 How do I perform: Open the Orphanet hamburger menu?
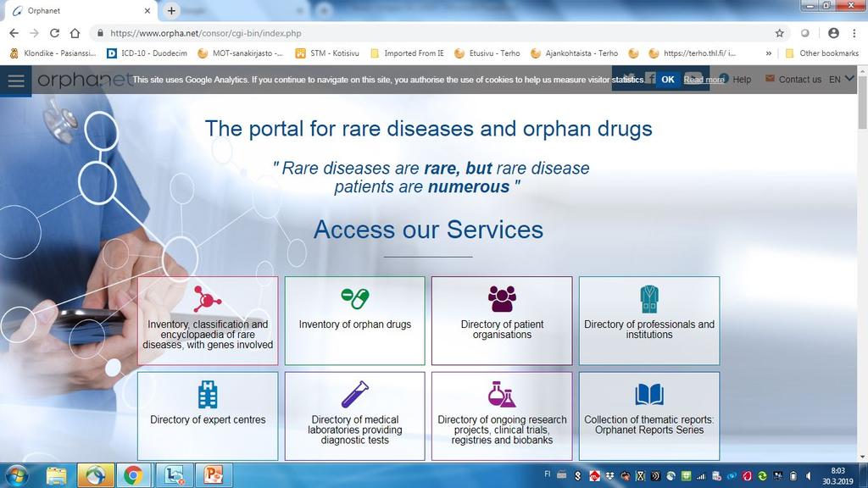coord(16,80)
